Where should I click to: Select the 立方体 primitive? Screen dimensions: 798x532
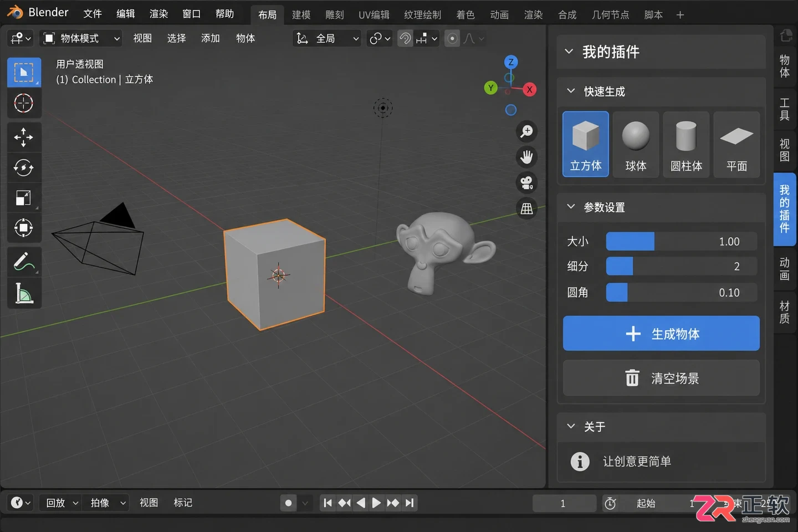tap(586, 144)
